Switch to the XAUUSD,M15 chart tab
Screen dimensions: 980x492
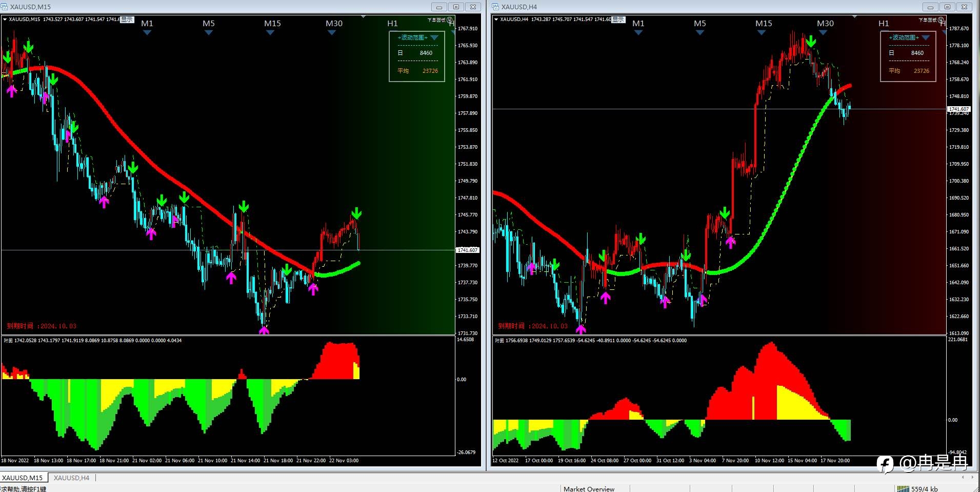click(x=23, y=478)
